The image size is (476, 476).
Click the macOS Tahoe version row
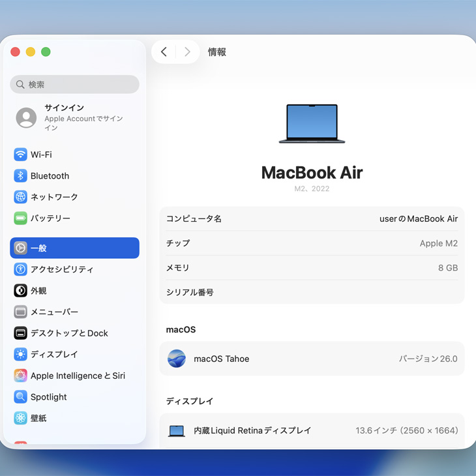pyautogui.click(x=312, y=359)
